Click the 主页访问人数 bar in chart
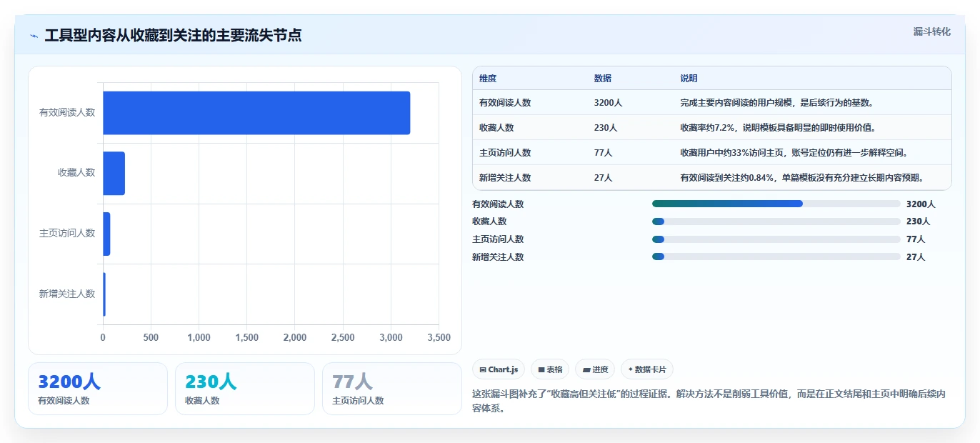This screenshot has width=980, height=443. pos(106,234)
